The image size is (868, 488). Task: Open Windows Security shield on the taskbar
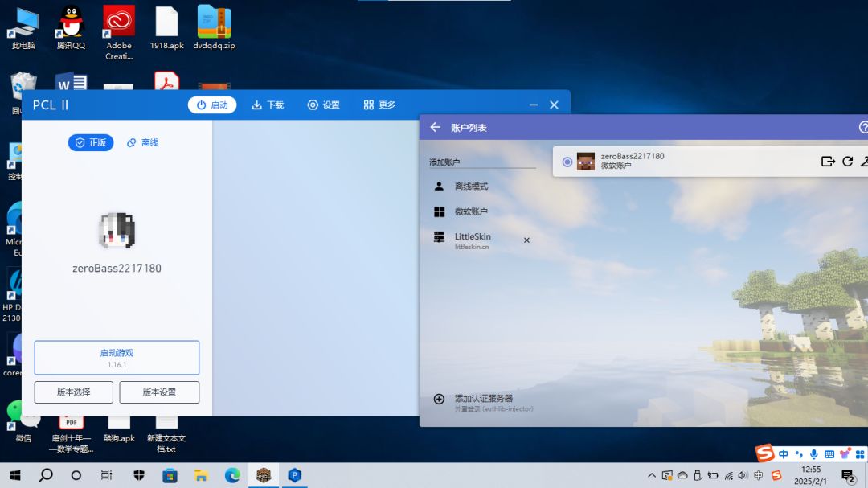coord(138,475)
